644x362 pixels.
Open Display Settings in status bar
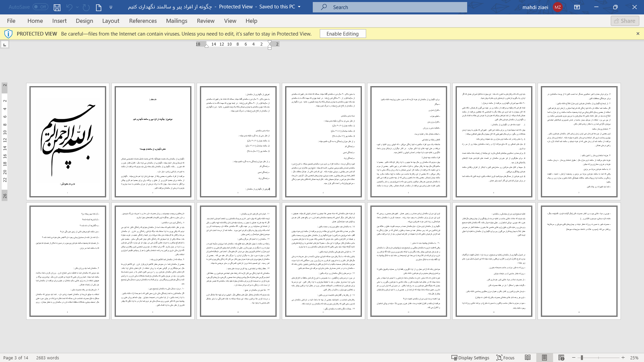(470, 358)
